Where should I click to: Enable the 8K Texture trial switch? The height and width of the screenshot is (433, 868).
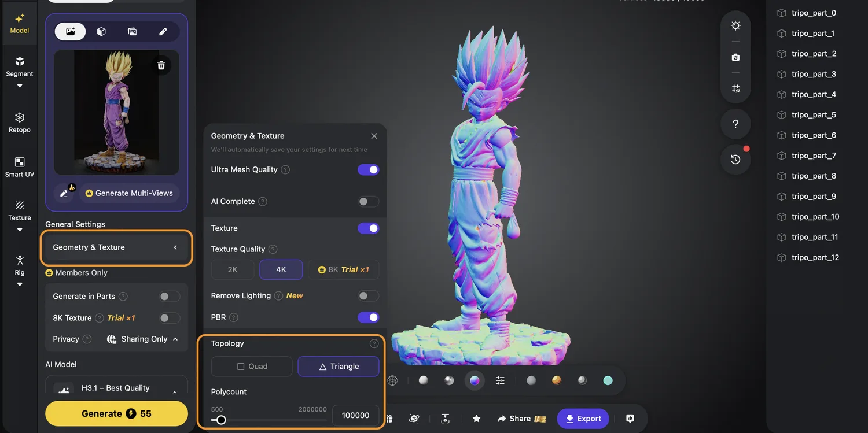point(170,318)
